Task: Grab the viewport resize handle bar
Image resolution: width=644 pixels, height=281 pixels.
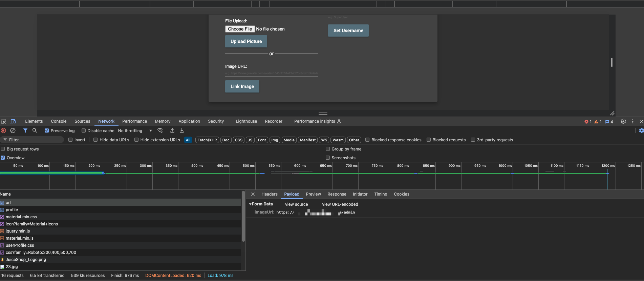Action: pos(323,114)
